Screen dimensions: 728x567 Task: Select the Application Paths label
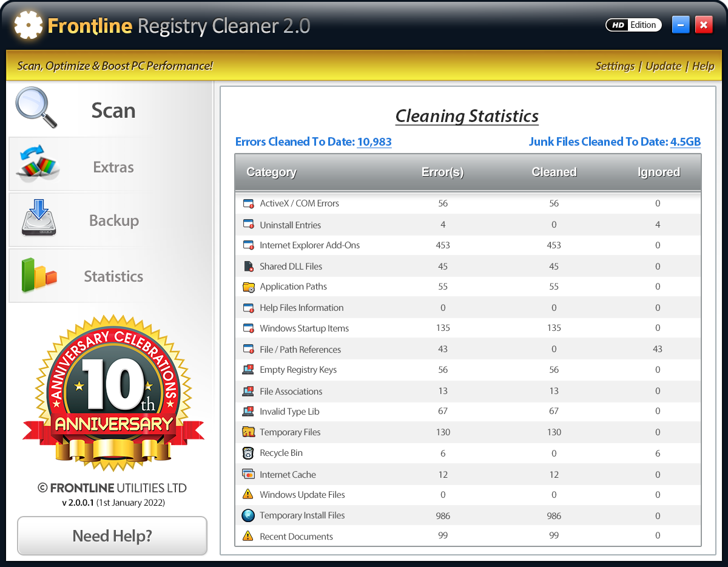click(293, 287)
